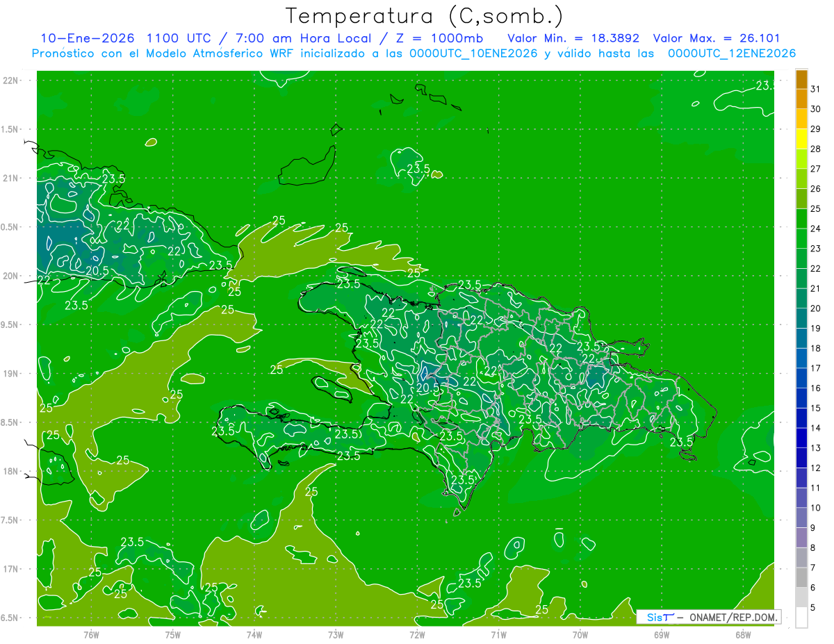
Task: Click the '76W' longitude axis label
Action: (91, 635)
